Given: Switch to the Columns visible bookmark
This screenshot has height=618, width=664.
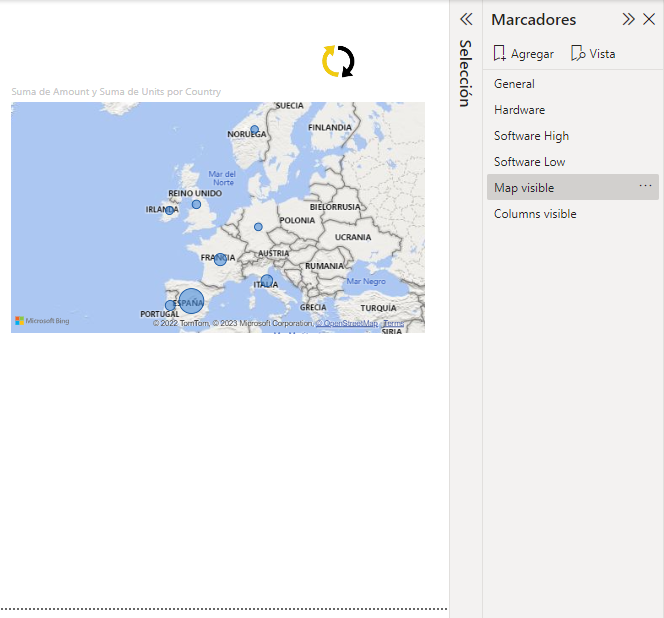Looking at the screenshot, I should click(x=535, y=214).
